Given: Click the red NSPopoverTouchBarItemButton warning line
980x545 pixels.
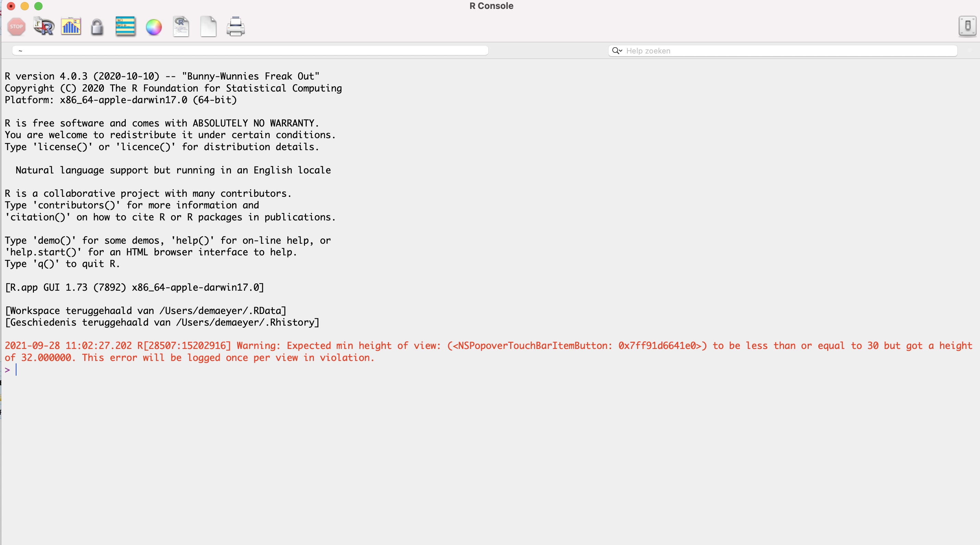Looking at the screenshot, I should 489,346.
